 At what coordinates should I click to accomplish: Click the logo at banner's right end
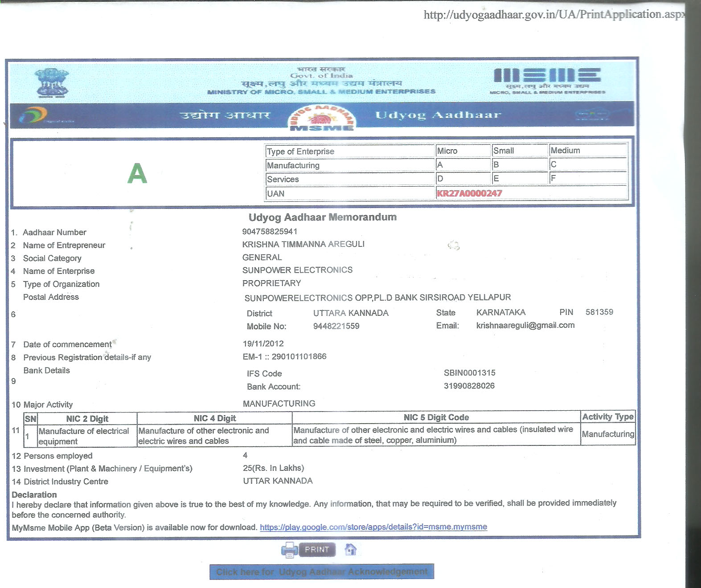(591, 115)
